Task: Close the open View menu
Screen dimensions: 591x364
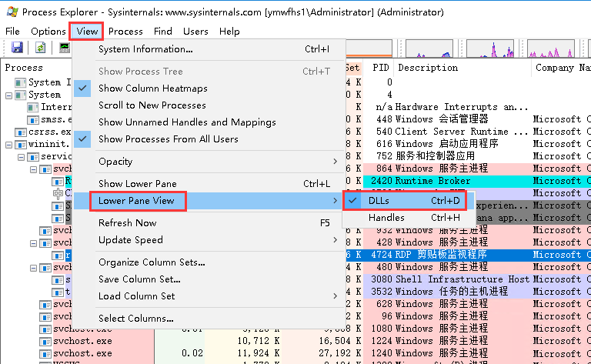Action: tap(87, 32)
